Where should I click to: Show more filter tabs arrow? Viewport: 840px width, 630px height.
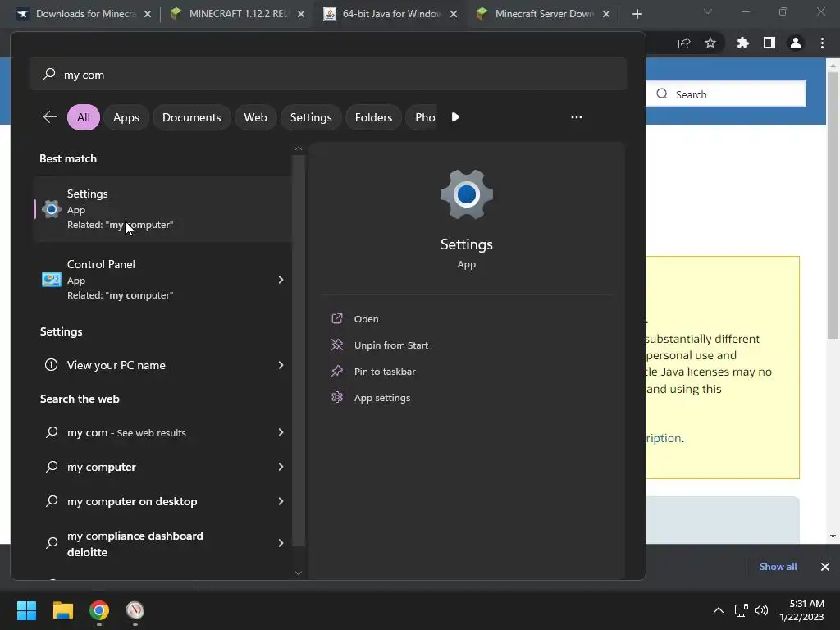(455, 117)
